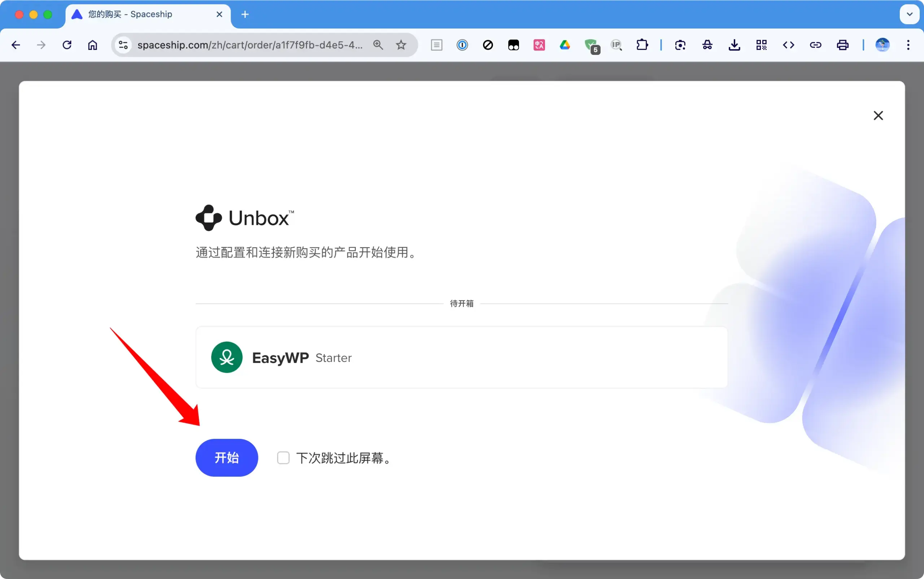Expand the tab search dropdown arrow
The height and width of the screenshot is (579, 924).
coord(910,14)
